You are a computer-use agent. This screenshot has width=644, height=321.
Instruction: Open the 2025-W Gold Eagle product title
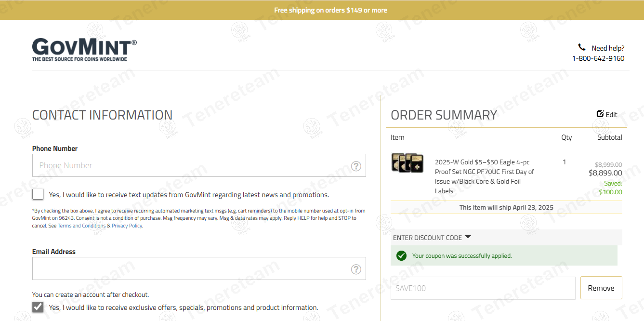484,176
